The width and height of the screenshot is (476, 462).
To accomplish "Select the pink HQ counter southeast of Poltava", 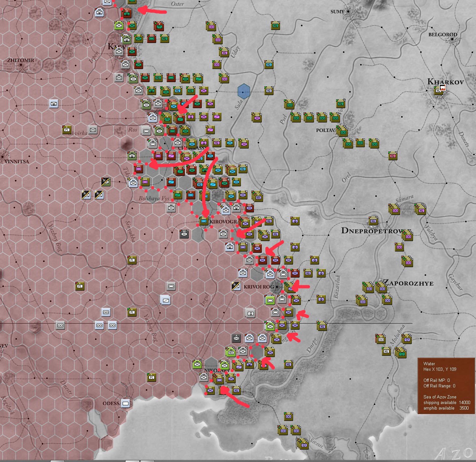I will pyautogui.click(x=393, y=156).
